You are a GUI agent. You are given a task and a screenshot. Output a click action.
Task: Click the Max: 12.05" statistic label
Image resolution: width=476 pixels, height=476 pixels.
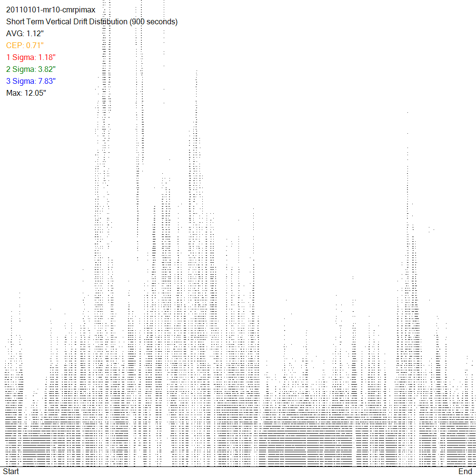point(26,93)
